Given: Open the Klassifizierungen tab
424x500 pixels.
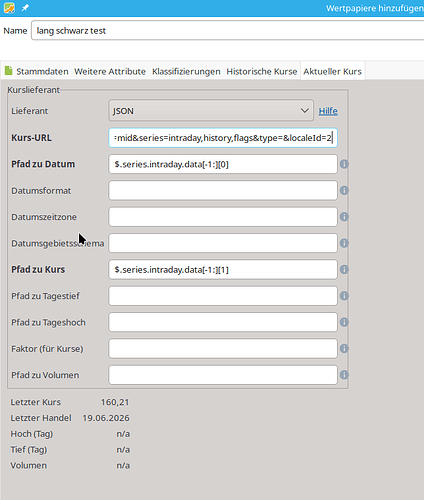Looking at the screenshot, I should [x=186, y=71].
